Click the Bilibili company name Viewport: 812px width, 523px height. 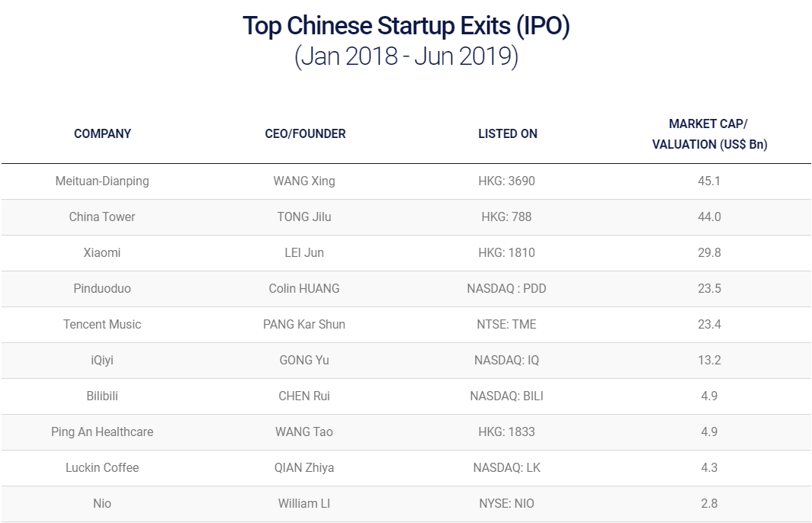coord(102,396)
